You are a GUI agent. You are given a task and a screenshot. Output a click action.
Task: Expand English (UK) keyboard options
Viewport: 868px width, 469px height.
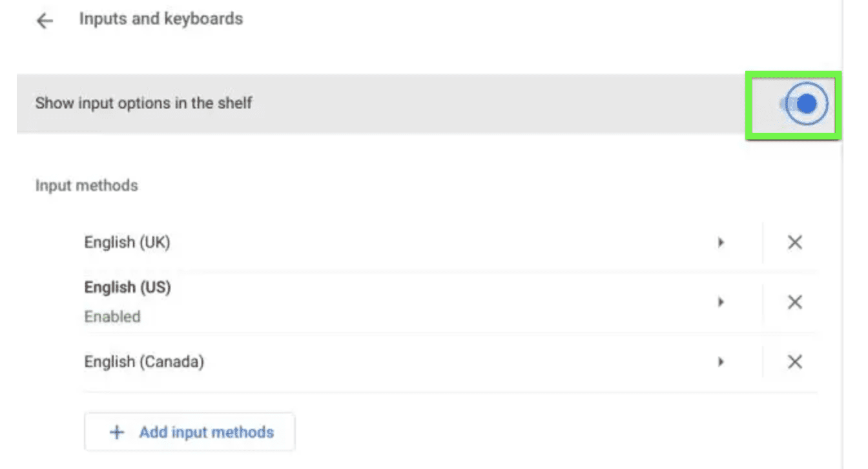coord(721,242)
